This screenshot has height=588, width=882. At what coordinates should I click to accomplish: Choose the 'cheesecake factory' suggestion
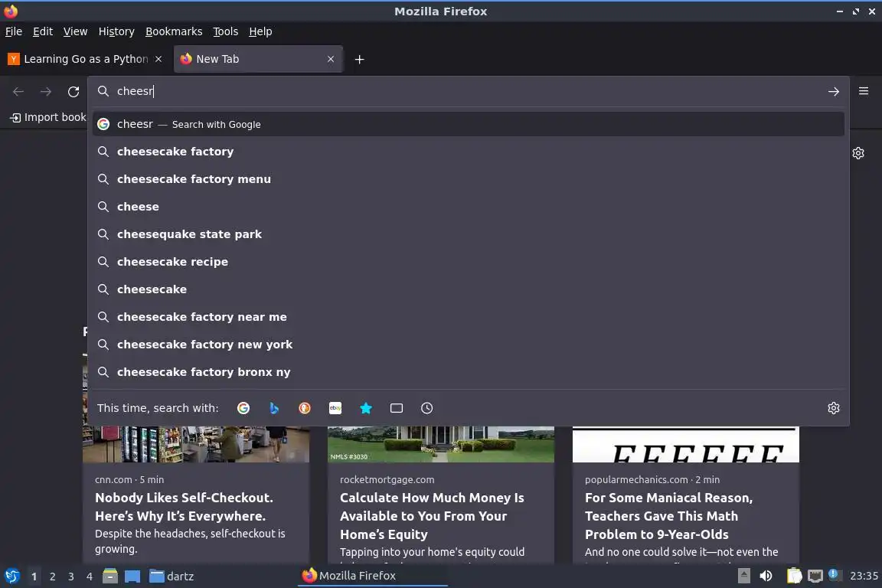(468, 152)
